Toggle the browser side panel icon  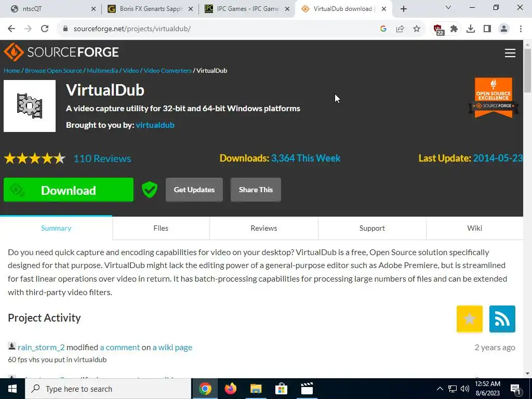point(487,29)
